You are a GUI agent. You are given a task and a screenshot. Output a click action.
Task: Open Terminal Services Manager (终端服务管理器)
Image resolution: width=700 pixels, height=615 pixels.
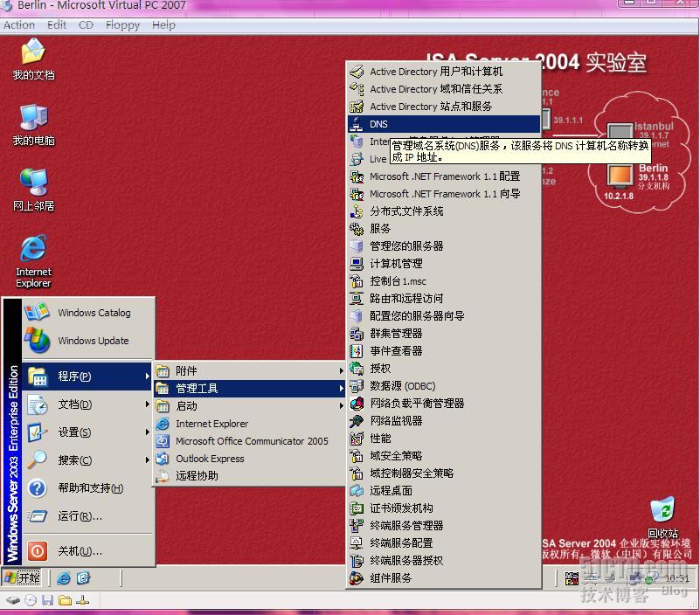coord(444,525)
